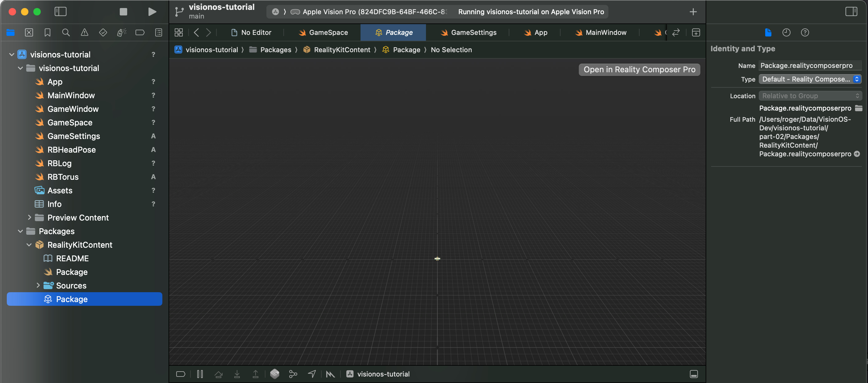Open the Type dropdown in inspector
Screen dimensions: 868x383
pos(810,79)
